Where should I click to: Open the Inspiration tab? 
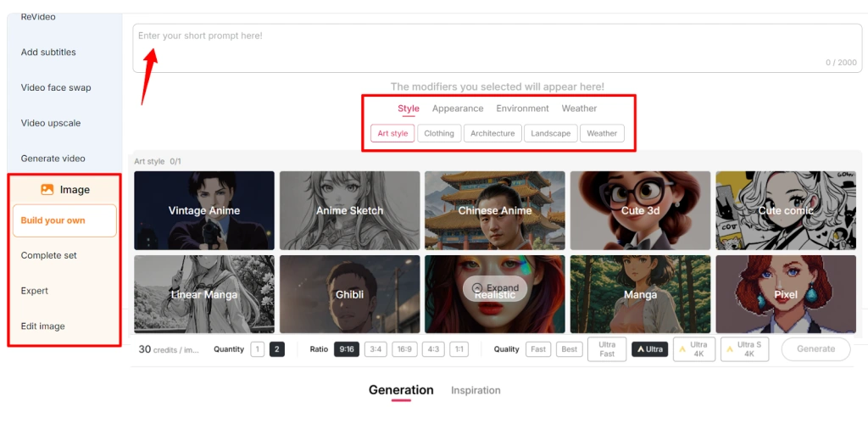click(476, 390)
